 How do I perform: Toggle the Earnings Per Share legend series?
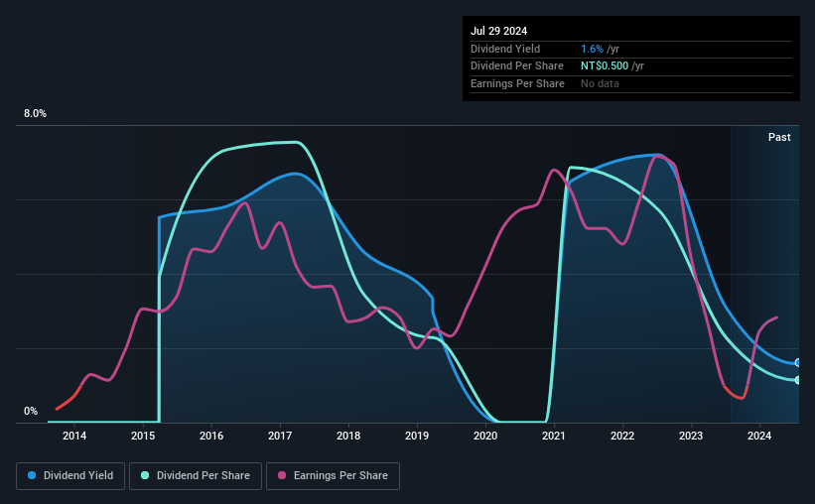[333, 476]
